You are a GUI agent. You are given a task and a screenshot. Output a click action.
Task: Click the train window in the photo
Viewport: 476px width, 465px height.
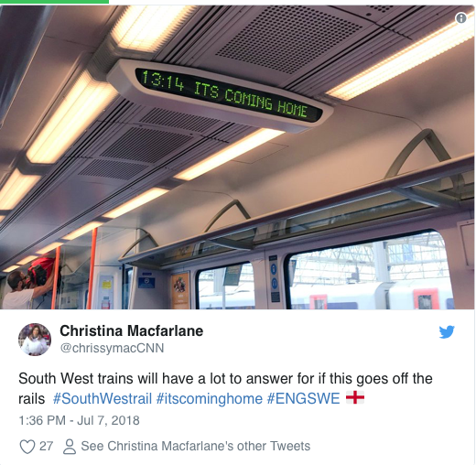click(370, 272)
